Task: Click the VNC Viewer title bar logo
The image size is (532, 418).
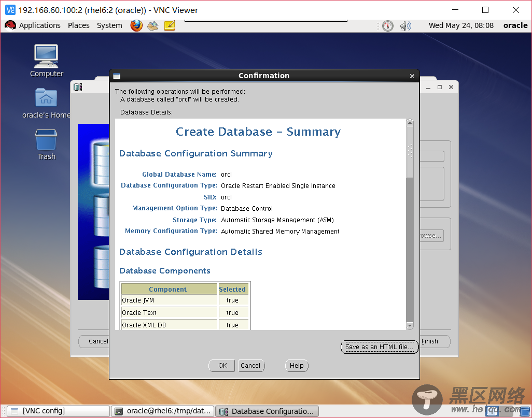Action: coord(10,10)
